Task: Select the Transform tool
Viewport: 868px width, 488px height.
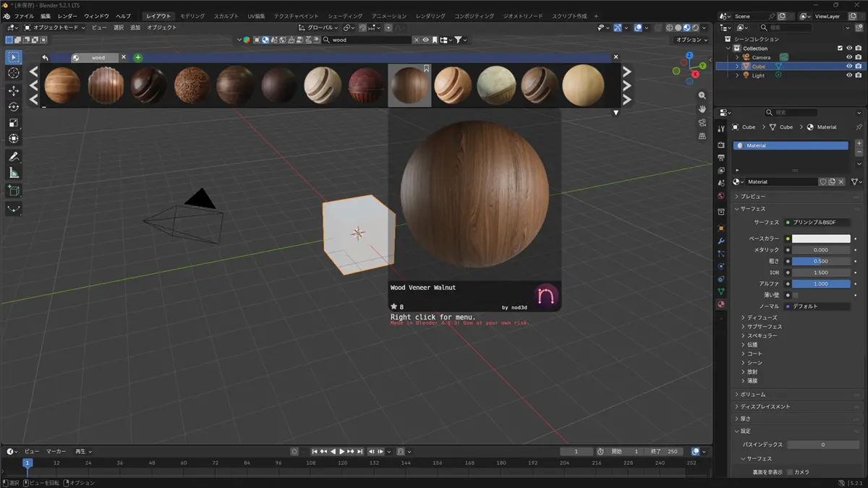Action: click(x=14, y=138)
